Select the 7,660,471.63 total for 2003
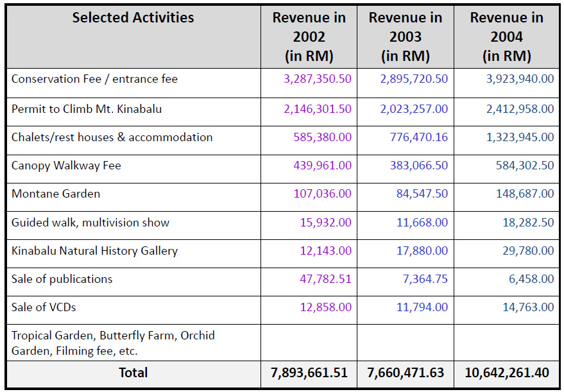564x392 pixels. 406,373
